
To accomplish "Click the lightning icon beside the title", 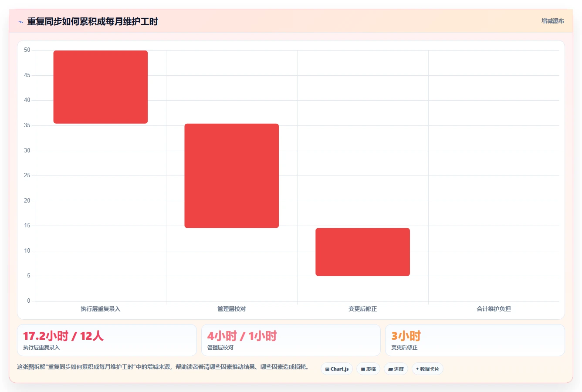I will click(x=20, y=22).
